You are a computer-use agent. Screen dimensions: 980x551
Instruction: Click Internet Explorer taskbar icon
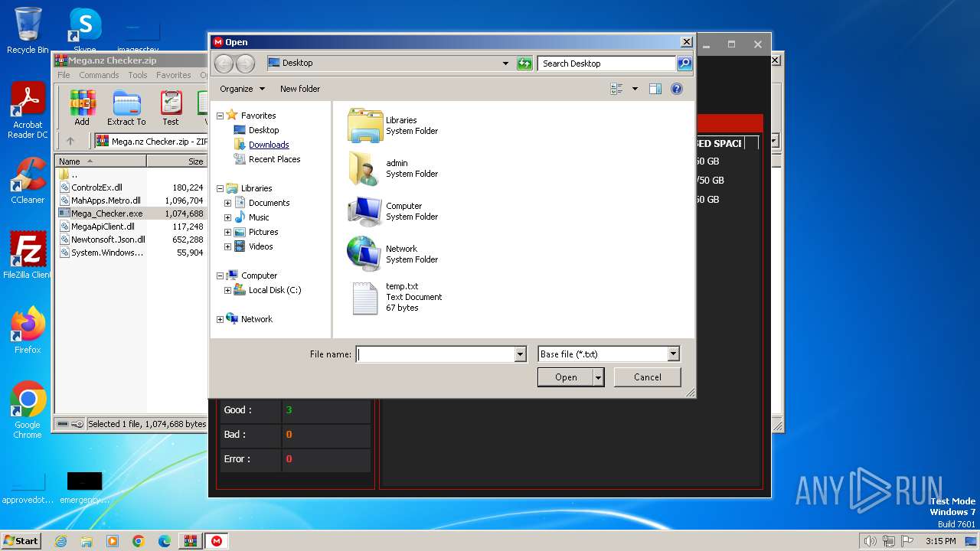click(60, 541)
